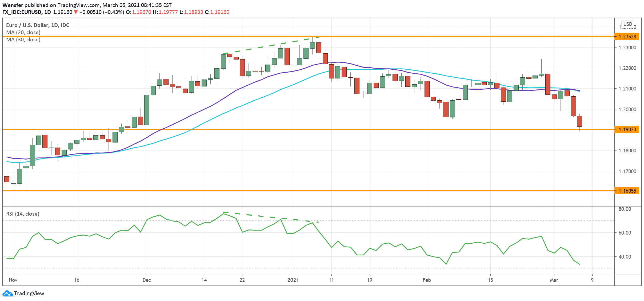
Task: Click the FX_IDC:EURUSD symbol text in header
Action: 22,12
